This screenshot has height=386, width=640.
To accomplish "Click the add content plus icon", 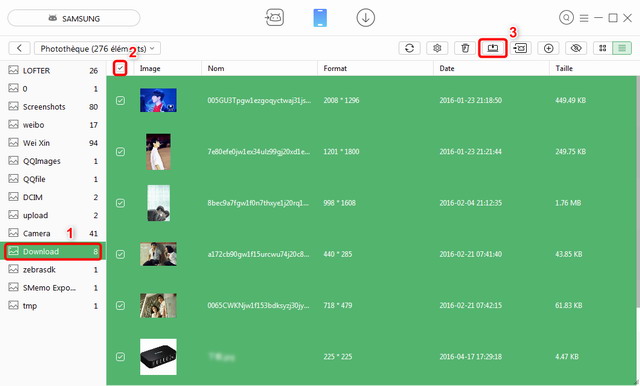I will coord(549,48).
